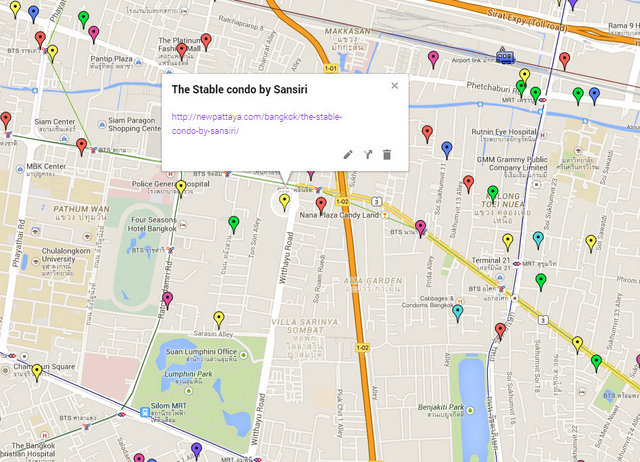This screenshot has height=462, width=640.
Task: Click the yellow pin above Sarasin Alley
Action: pyautogui.click(x=219, y=320)
